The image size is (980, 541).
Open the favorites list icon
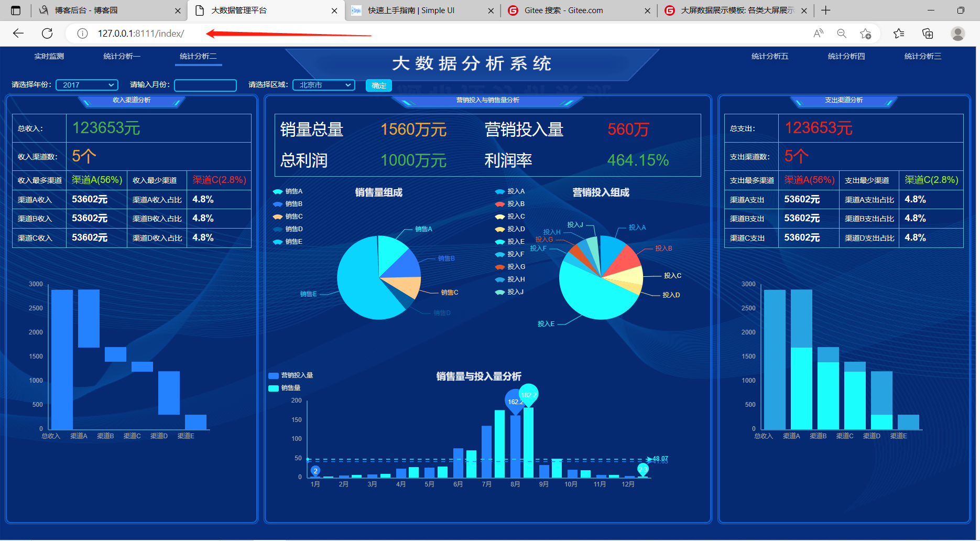tap(899, 34)
